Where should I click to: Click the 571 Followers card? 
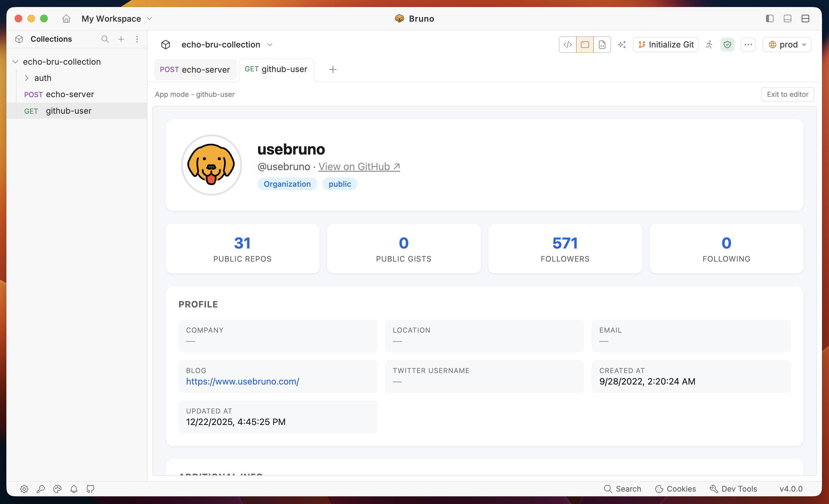click(x=565, y=248)
